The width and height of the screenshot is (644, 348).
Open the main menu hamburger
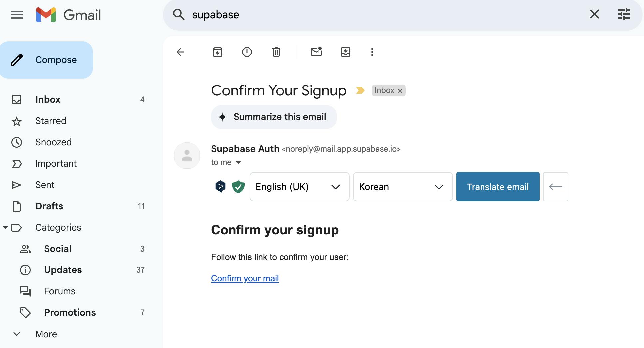pos(17,15)
